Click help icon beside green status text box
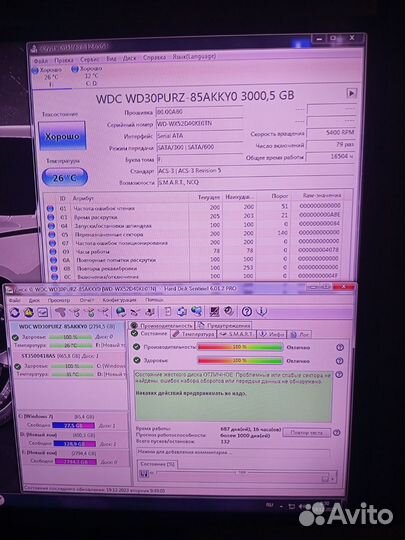Image resolution: width=405 pixels, height=540 pixels. 339,374
